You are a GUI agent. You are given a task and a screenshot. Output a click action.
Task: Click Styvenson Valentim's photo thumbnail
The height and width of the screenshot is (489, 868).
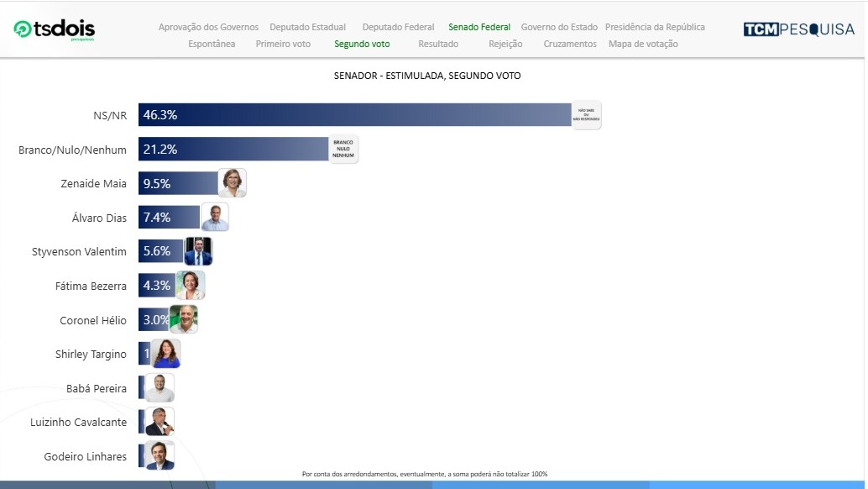[x=197, y=251]
